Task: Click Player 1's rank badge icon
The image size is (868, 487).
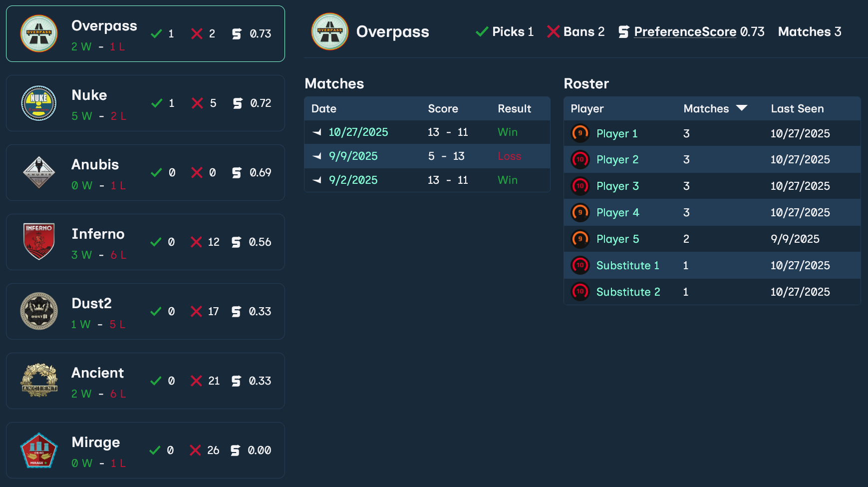Action: 580,133
